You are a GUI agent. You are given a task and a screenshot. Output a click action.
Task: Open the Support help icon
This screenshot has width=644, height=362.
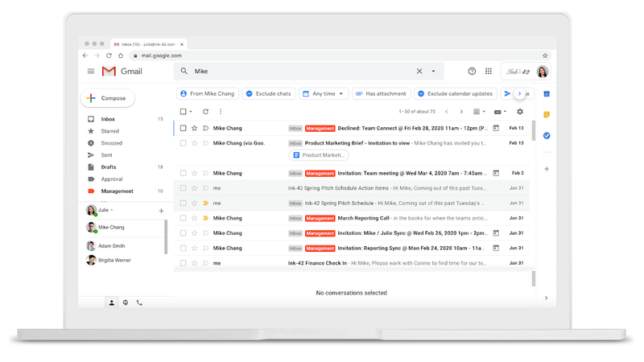[472, 71]
